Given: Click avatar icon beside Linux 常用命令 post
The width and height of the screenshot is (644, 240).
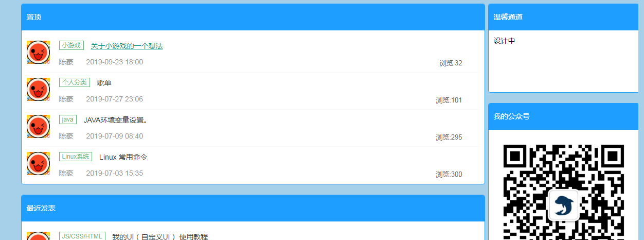Looking at the screenshot, I should click(38, 163).
